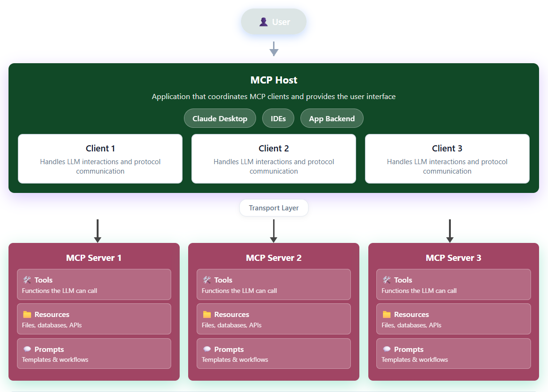Click the Prompts speech bubble icon in MCP Server 1
This screenshot has width=548, height=392.
click(27, 349)
